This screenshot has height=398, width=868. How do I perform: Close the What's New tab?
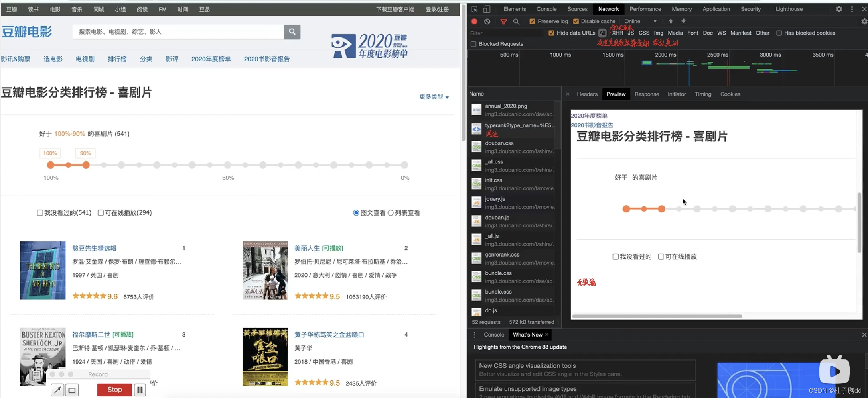tap(547, 335)
